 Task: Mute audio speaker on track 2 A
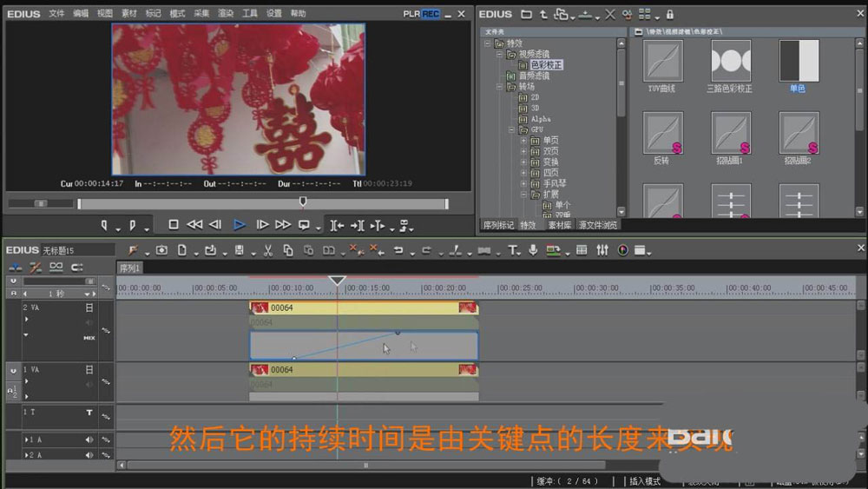pyautogui.click(x=89, y=454)
